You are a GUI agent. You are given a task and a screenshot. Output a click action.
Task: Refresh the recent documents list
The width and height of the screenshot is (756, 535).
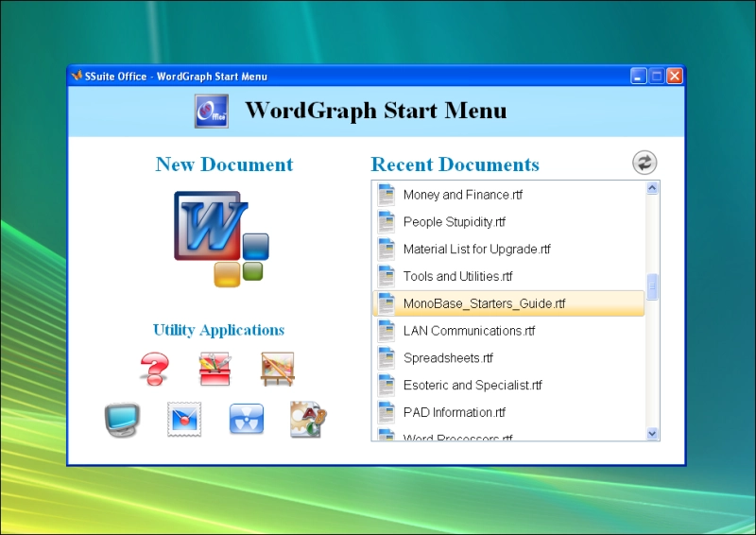pos(644,163)
